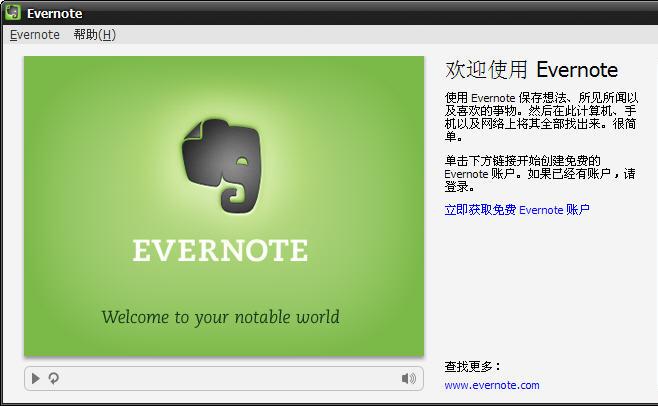The width and height of the screenshot is (658, 406).
Task: Play the Evernote welcome video
Action: (36, 378)
